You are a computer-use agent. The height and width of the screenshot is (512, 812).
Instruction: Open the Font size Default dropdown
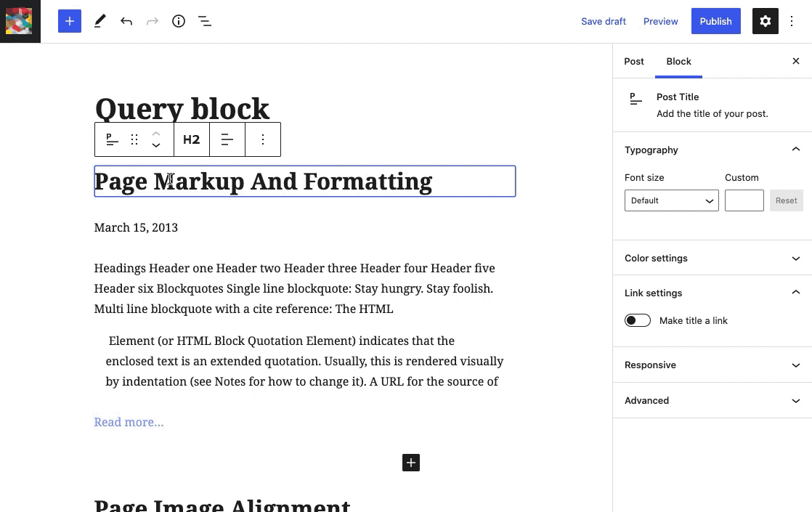pyautogui.click(x=672, y=200)
